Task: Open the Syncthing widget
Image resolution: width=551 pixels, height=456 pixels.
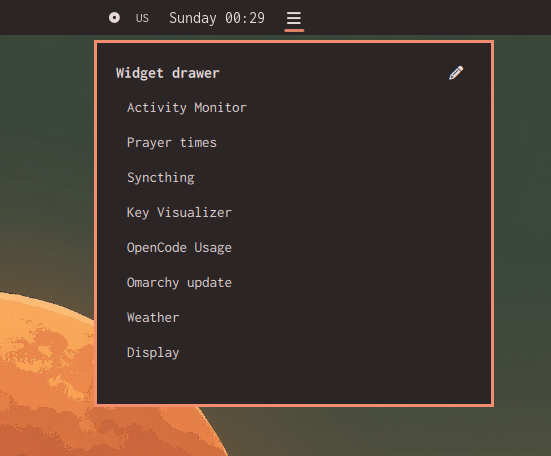Action: (x=161, y=178)
